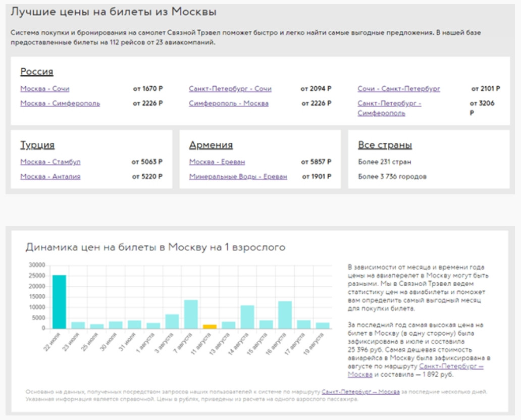
Task: Select the Москва - Ереван link
Action: 217,162
